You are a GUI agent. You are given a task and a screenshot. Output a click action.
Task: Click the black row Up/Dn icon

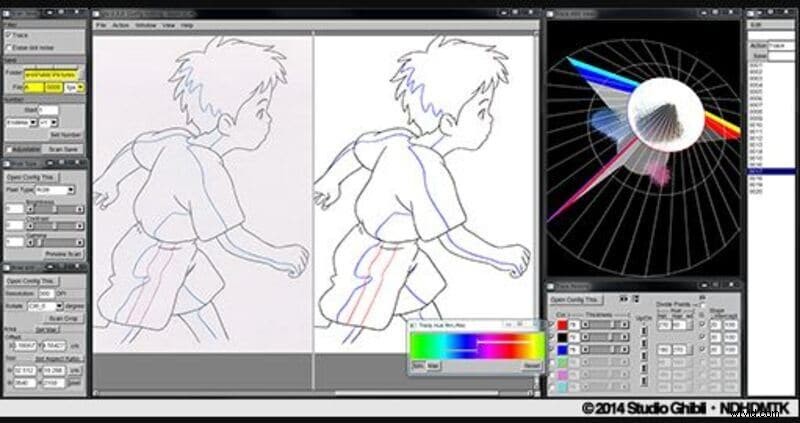[643, 343]
